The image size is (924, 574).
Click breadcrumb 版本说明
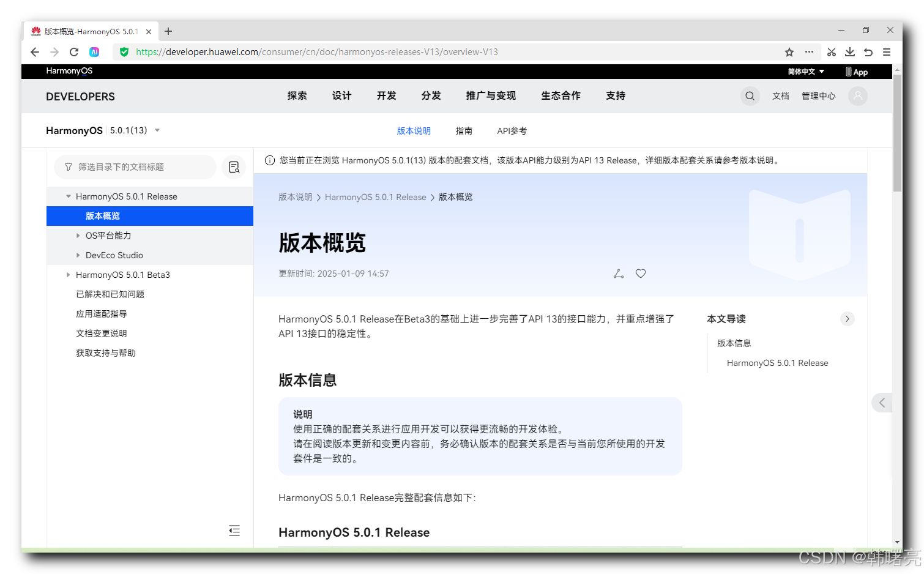tap(296, 197)
